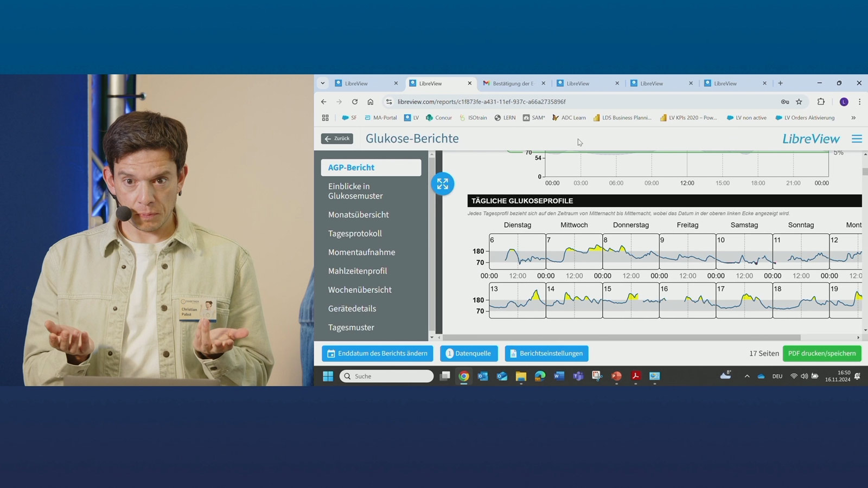
Task: Open the Chrome apps grid icon
Action: point(325,118)
